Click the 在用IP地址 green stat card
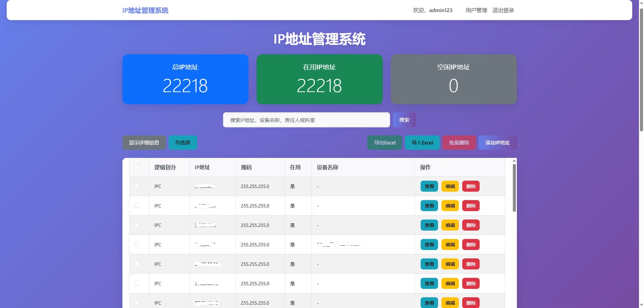Image resolution: width=644 pixels, height=308 pixels. pyautogui.click(x=319, y=79)
